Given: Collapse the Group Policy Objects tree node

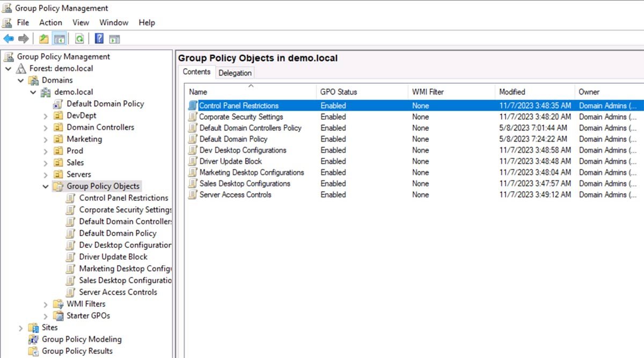Looking at the screenshot, I should (x=46, y=186).
